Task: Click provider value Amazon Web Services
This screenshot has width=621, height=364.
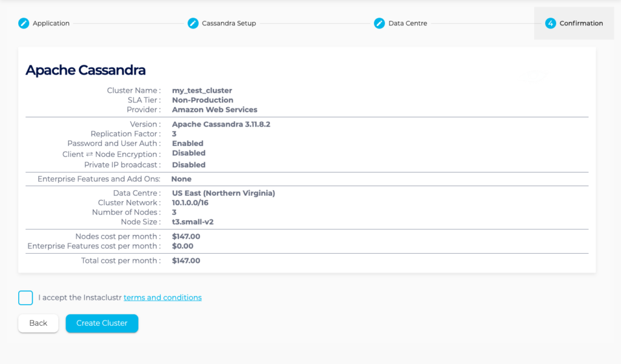Action: (215, 110)
